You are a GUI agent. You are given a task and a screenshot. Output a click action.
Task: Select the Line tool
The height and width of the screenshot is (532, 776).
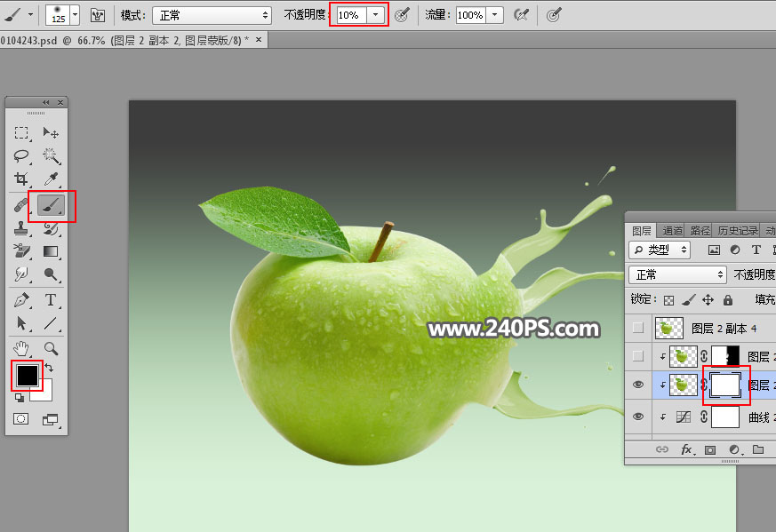point(50,323)
